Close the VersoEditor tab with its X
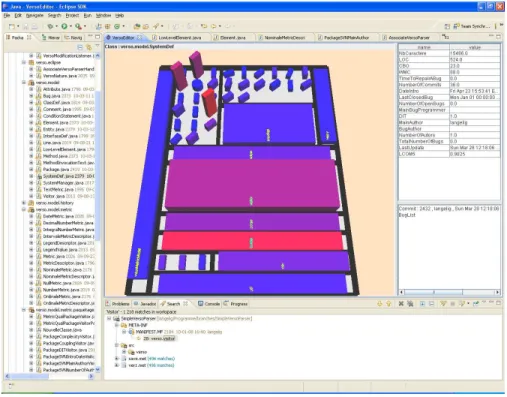This screenshot has height=397, width=507. 140,37
